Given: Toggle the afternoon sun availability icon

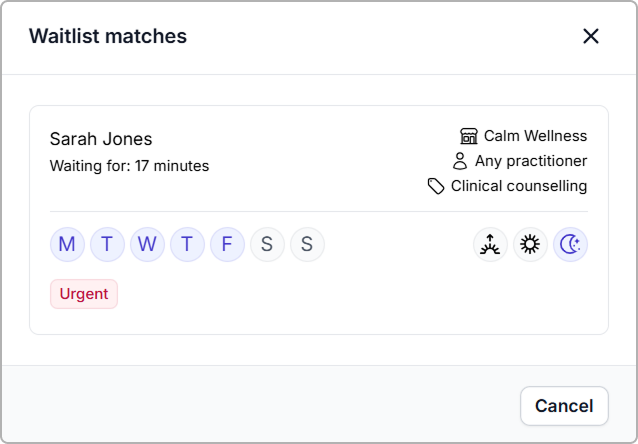Looking at the screenshot, I should pyautogui.click(x=530, y=244).
